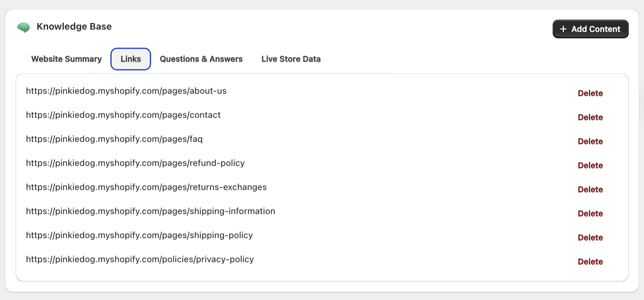The width and height of the screenshot is (644, 300).
Task: Delete the shipping-information link
Action: pyautogui.click(x=590, y=214)
